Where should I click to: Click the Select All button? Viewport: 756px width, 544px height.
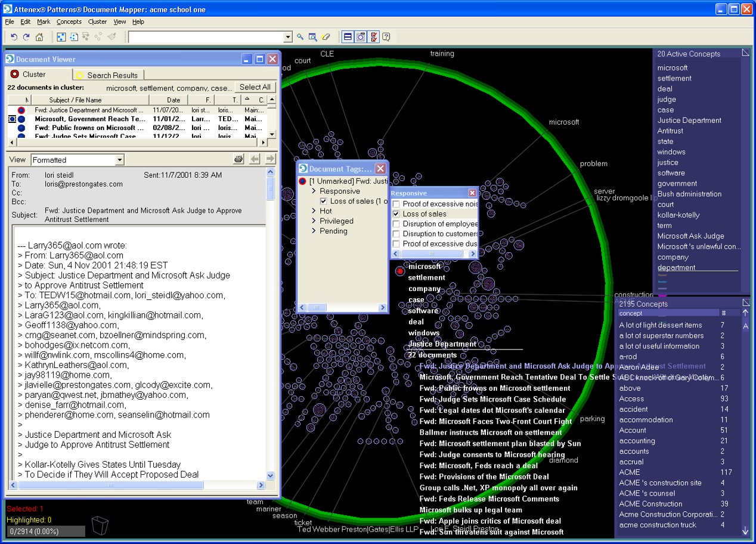click(x=255, y=87)
